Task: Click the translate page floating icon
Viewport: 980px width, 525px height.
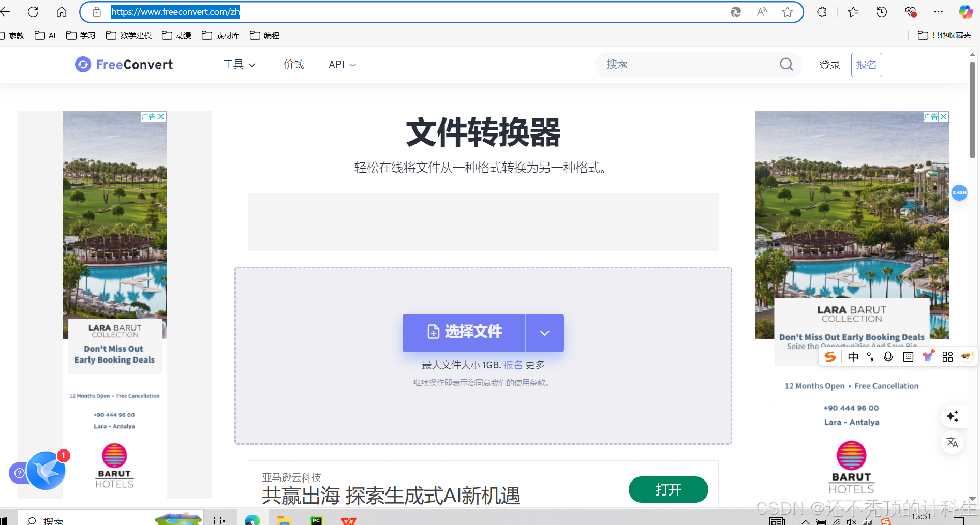Action: [953, 442]
